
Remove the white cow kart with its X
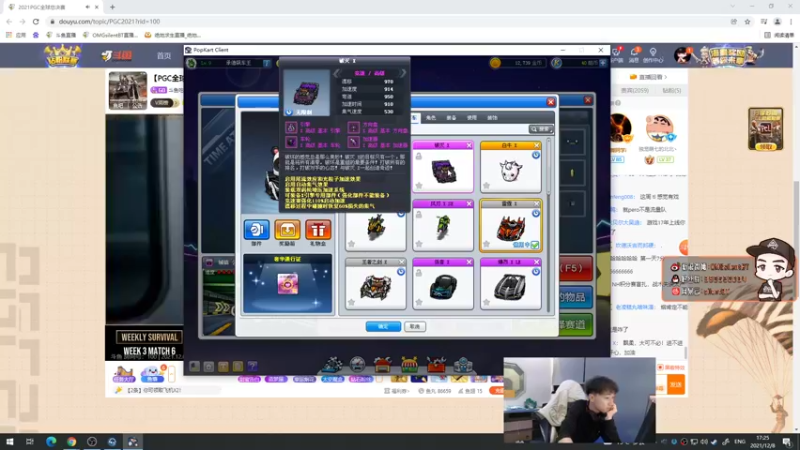point(536,145)
